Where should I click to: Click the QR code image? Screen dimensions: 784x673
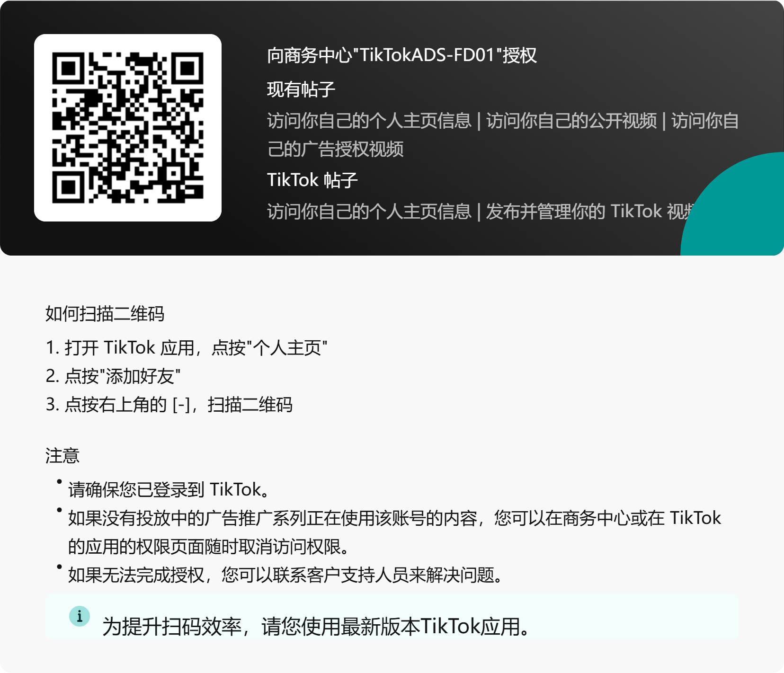(128, 128)
